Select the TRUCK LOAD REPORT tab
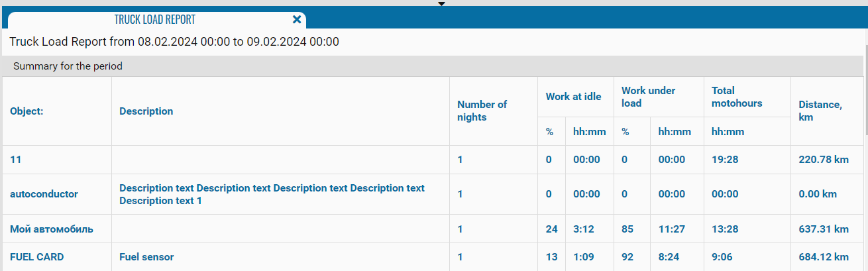This screenshot has height=271, width=868. coord(154,20)
